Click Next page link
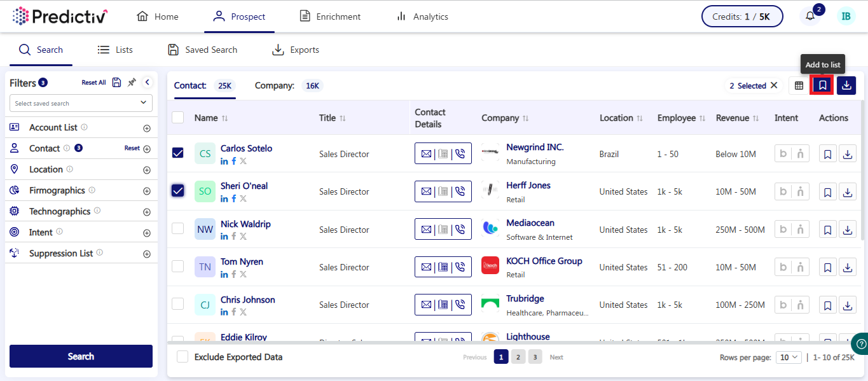 coord(556,357)
